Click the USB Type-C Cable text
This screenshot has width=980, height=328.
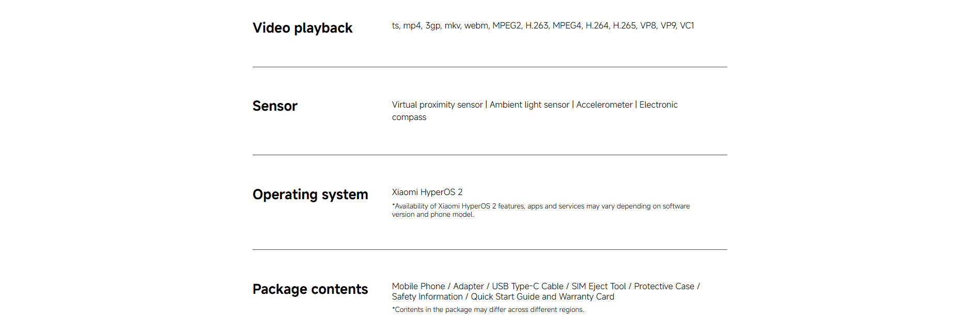[527, 287]
